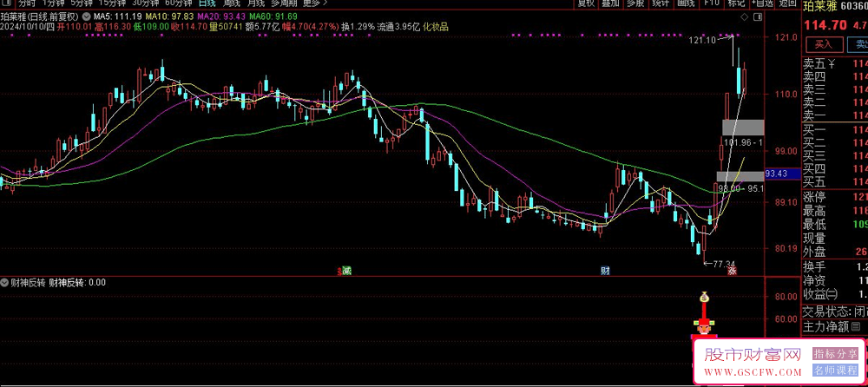The height and width of the screenshot is (387, 868).
Task: Click the upper gray gap box 101.96
Action: (x=742, y=128)
